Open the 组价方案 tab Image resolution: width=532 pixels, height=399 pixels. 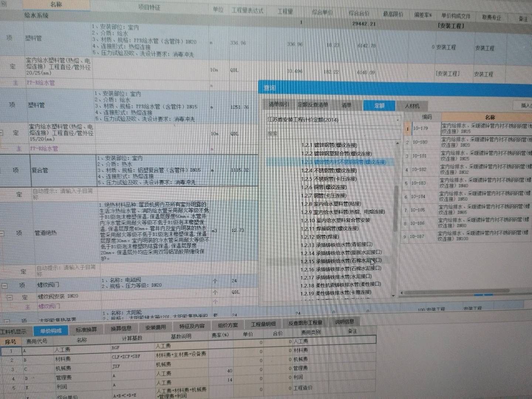228,325
